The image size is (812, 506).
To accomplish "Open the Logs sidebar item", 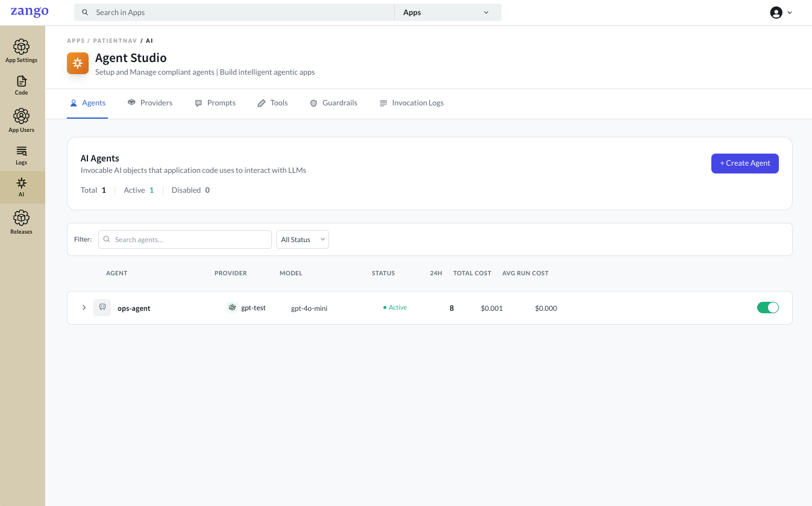I will tap(22, 155).
